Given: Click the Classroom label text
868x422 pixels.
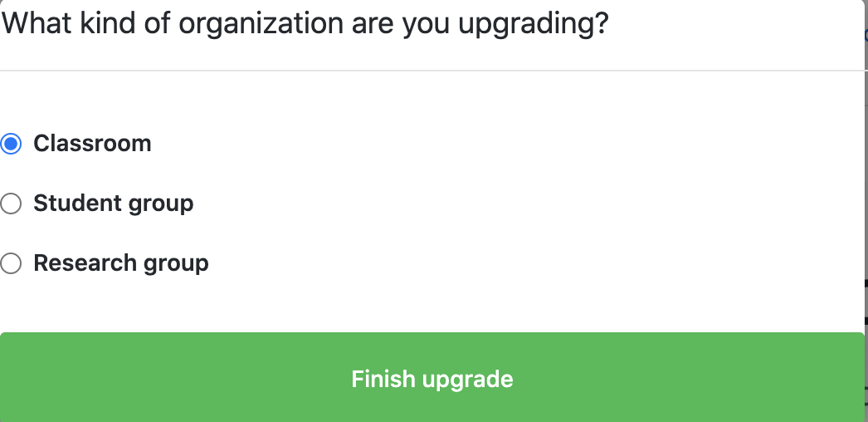Looking at the screenshot, I should (92, 144).
